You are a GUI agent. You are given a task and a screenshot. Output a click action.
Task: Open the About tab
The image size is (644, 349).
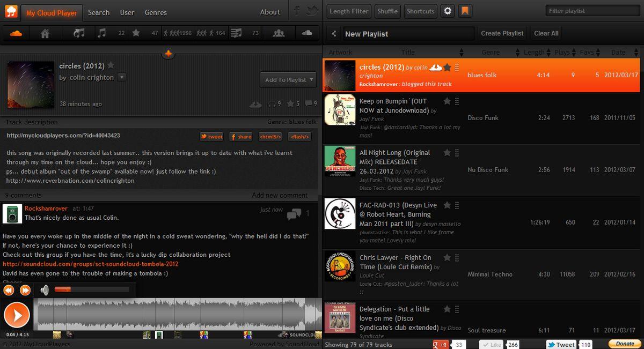270,12
